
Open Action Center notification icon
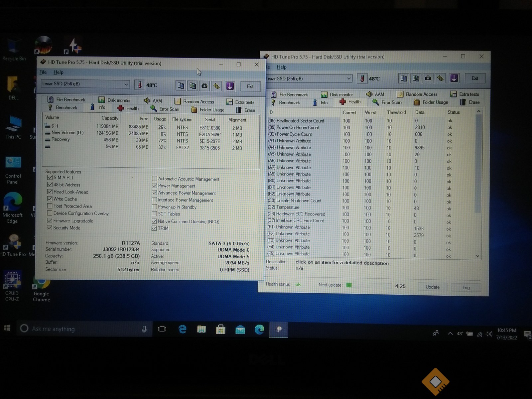527,334
